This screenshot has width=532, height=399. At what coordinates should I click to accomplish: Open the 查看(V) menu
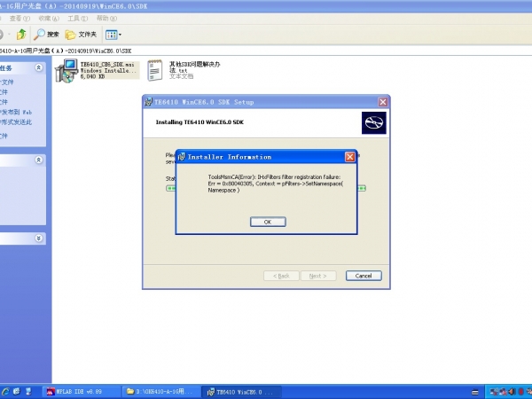click(17, 18)
